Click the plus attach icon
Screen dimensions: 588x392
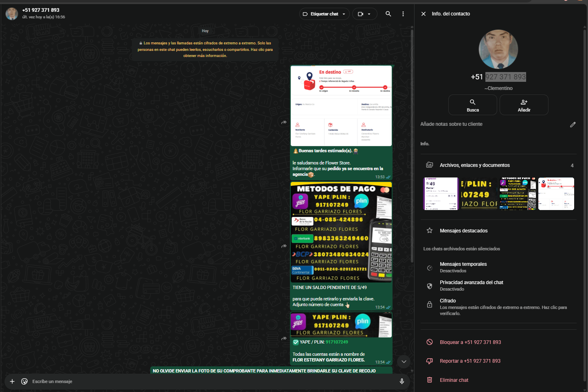(12, 381)
